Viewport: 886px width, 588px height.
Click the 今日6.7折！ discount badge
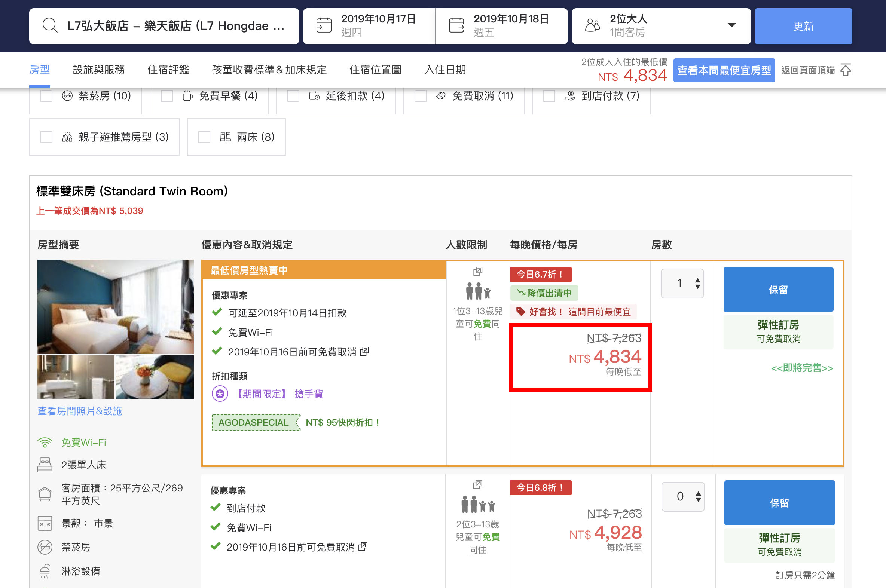pos(541,274)
